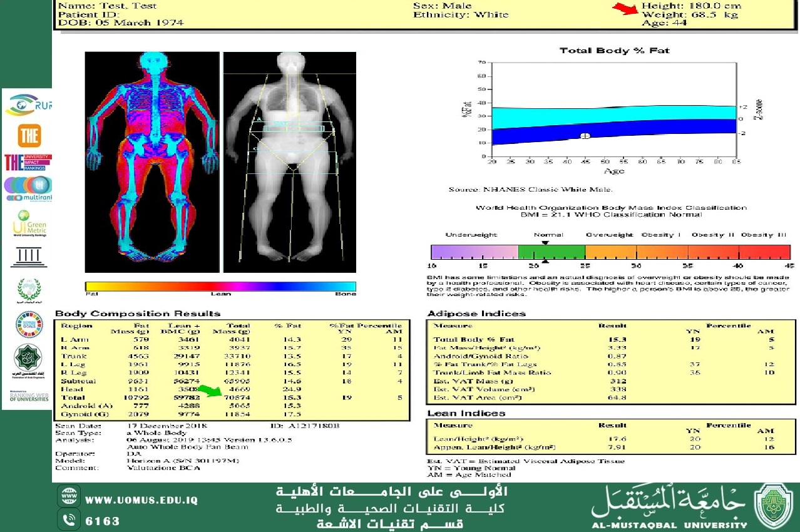Click the orange THE logo

point(29,136)
